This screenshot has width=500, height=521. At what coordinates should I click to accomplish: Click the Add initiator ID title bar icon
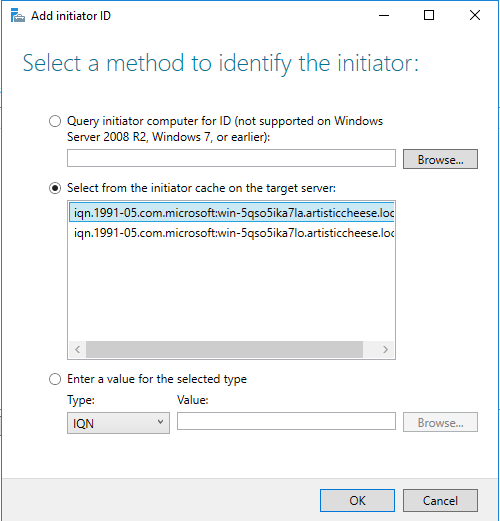[17, 16]
